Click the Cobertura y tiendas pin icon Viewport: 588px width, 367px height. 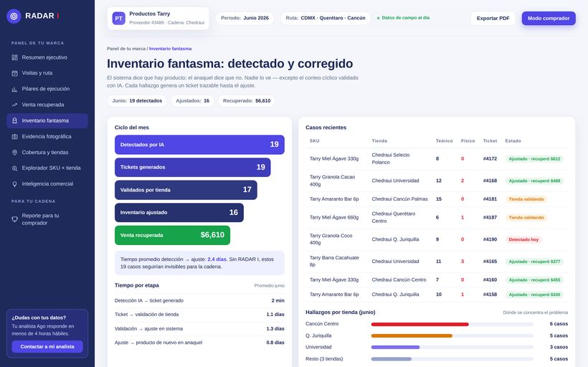coord(14,153)
